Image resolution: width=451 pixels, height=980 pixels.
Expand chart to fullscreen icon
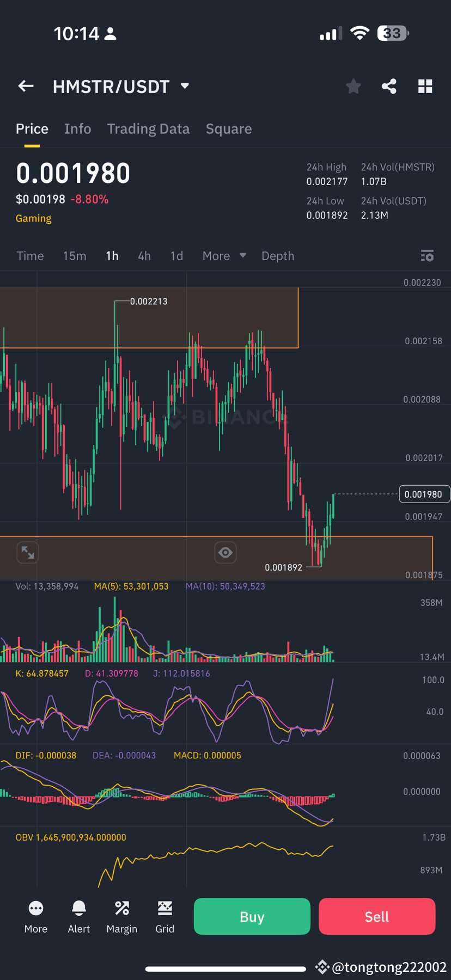(x=28, y=553)
